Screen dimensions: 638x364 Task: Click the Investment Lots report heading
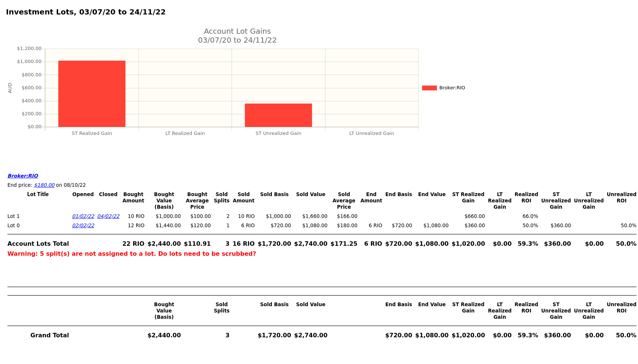86,12
